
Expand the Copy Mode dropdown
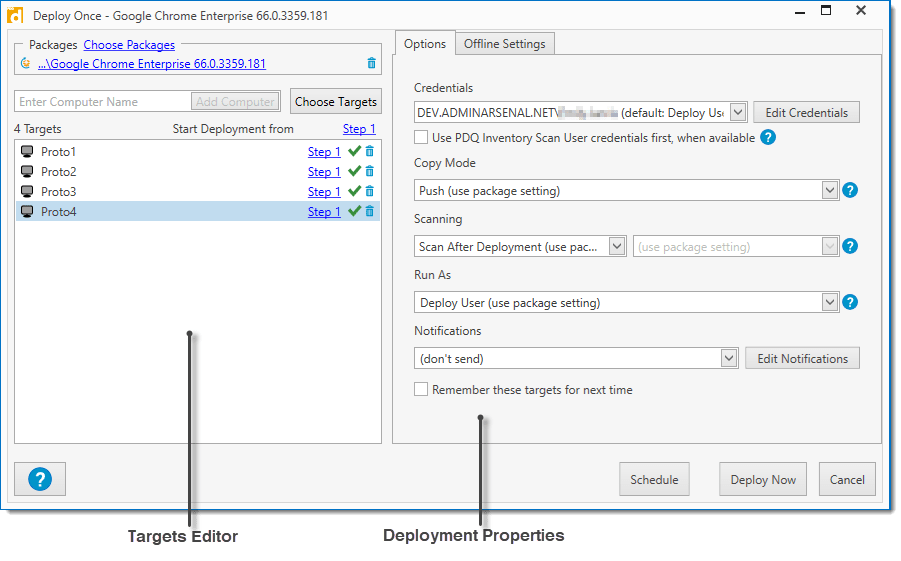(x=829, y=190)
